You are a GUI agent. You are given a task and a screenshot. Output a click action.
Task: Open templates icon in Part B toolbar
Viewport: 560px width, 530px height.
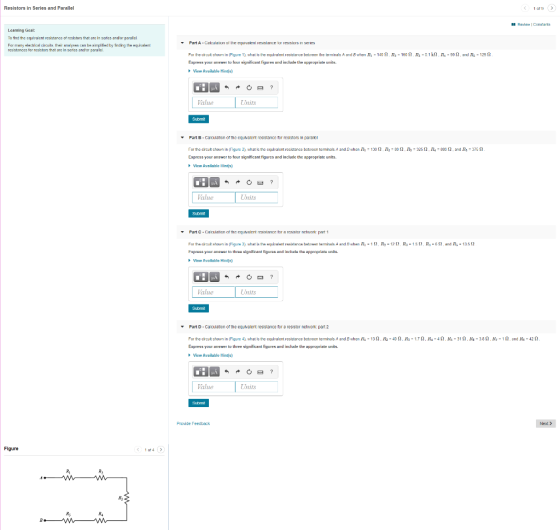[x=201, y=182]
